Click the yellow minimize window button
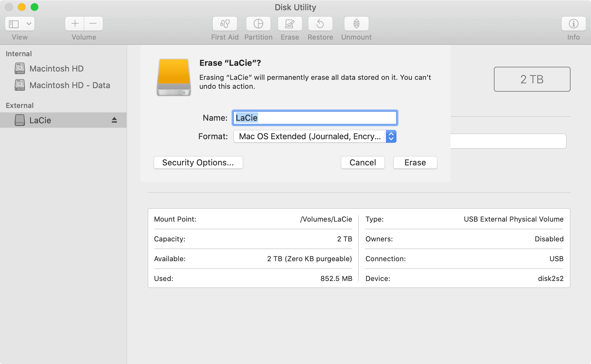Screen dimensions: 591x364 (22, 7)
